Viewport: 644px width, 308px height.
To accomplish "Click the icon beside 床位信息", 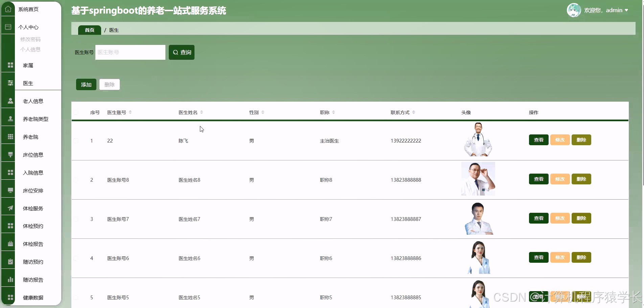I will (10, 155).
